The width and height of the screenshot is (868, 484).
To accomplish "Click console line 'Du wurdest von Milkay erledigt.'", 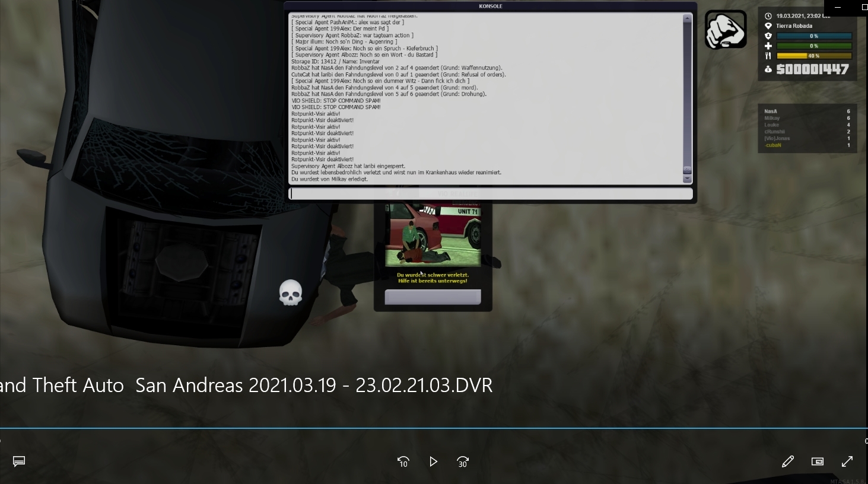I will [329, 179].
